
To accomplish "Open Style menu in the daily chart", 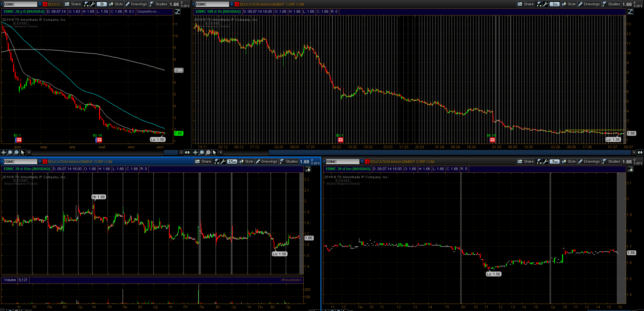I will click(116, 4).
